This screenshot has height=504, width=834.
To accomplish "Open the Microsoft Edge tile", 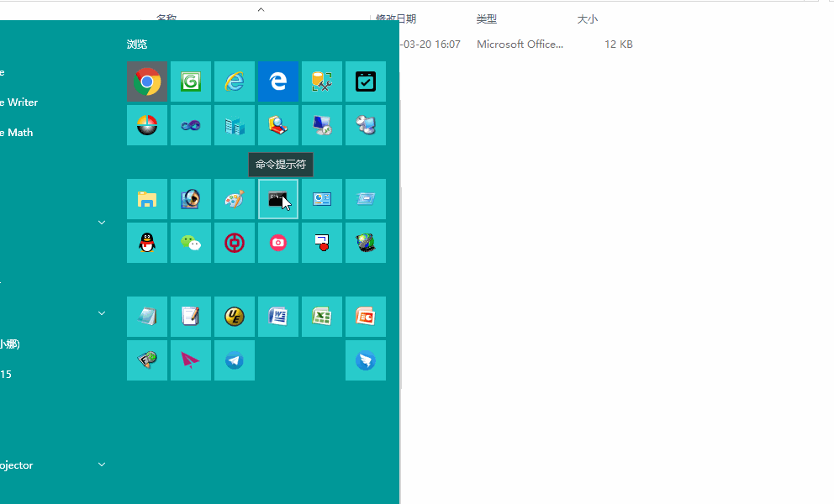I will (x=278, y=81).
